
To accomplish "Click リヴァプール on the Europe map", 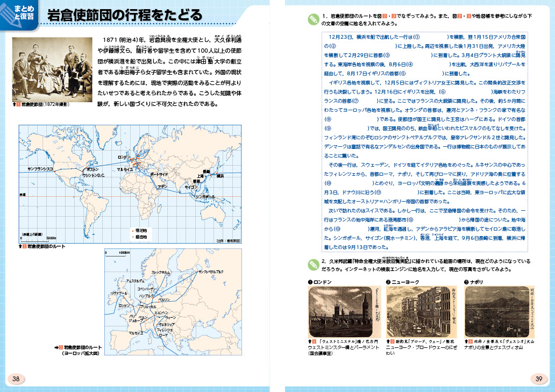I will [118, 293].
